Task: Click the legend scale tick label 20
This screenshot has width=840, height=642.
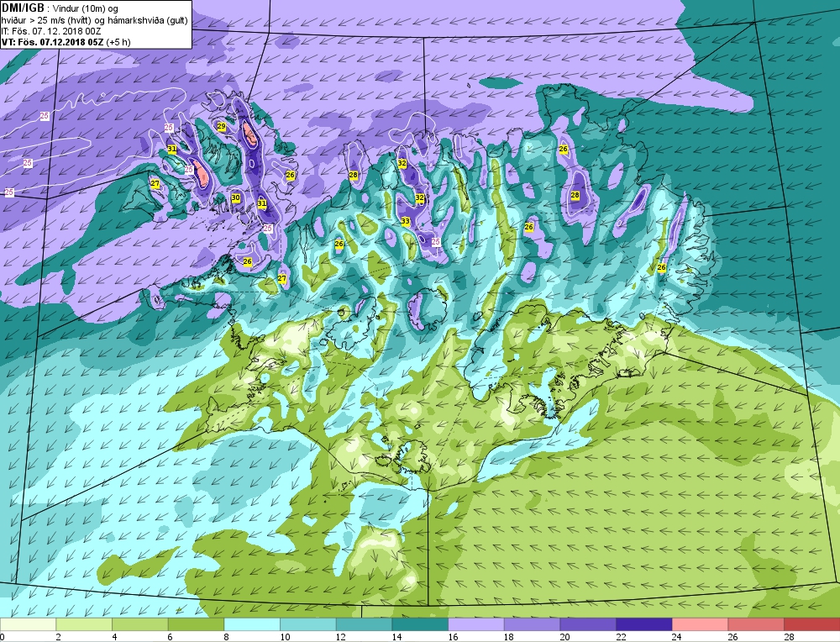Action: (x=564, y=637)
